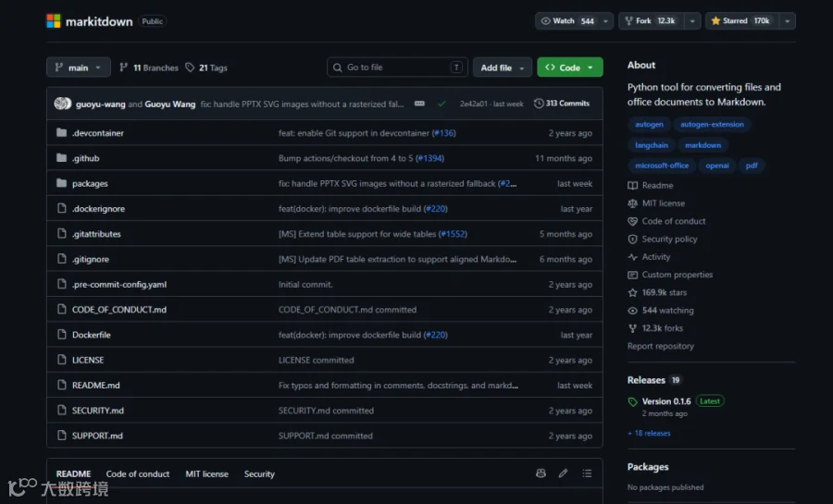833x504 pixels.
Task: Click guoyu-wang author avatar
Action: (x=63, y=104)
